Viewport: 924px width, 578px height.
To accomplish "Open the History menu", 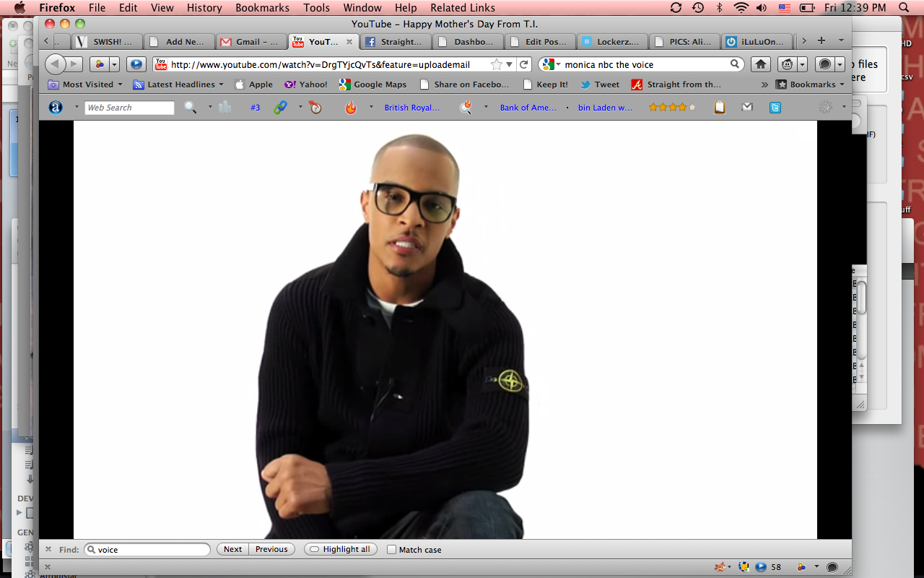I will tap(204, 8).
